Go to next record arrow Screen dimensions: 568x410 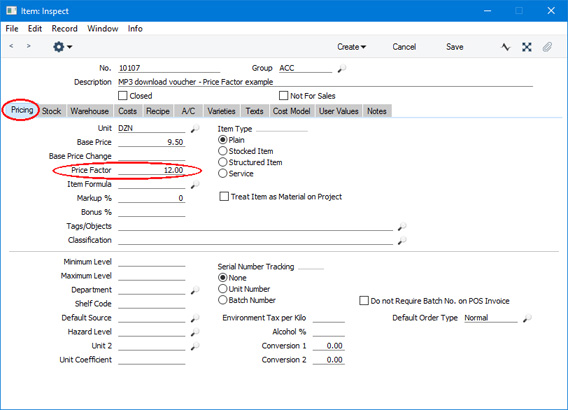click(29, 46)
